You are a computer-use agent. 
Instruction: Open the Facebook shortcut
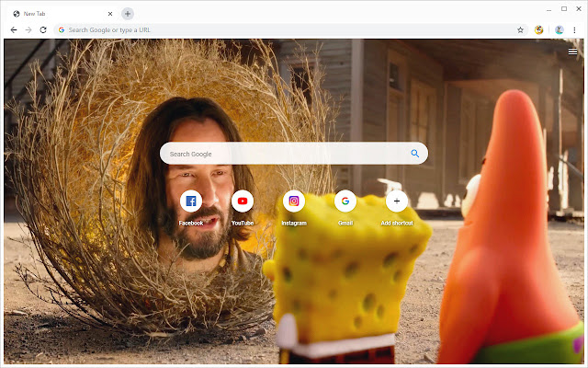click(191, 201)
